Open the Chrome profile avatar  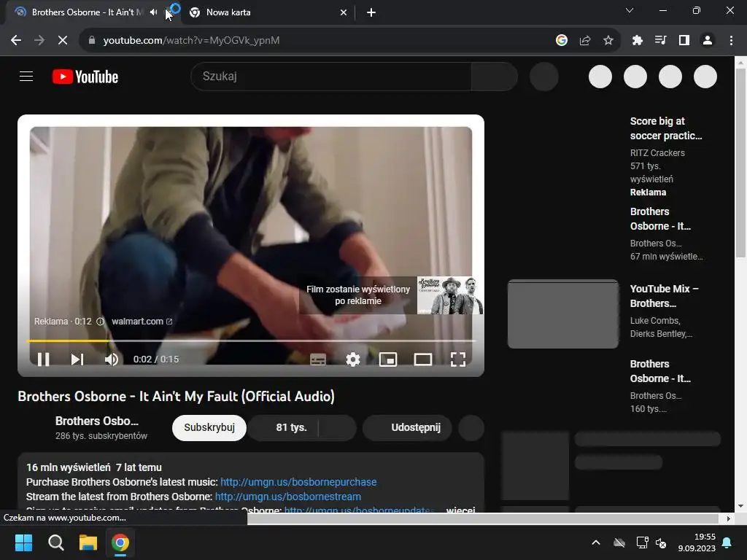point(708,41)
